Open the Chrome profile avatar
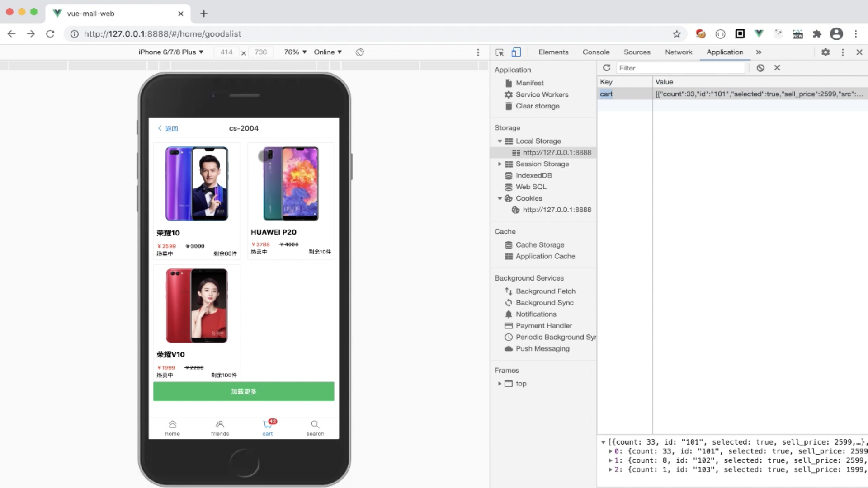868x488 pixels. coord(836,34)
